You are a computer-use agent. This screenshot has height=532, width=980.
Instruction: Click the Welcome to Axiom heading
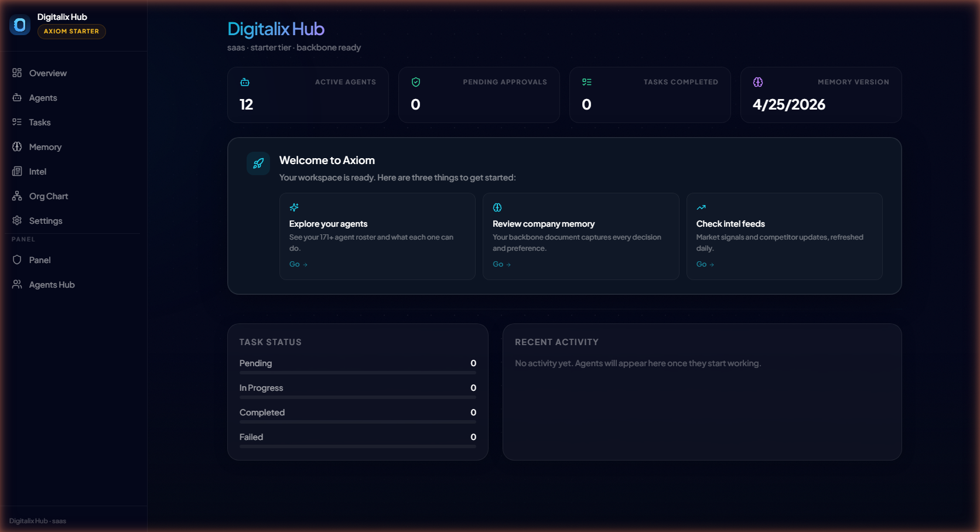coord(327,161)
